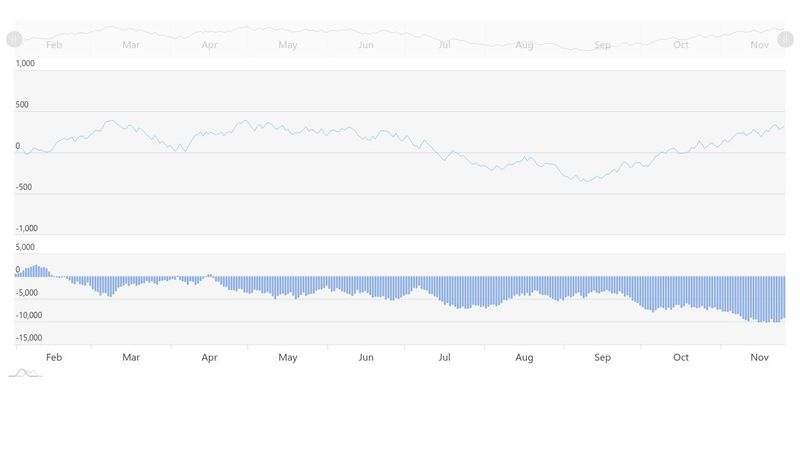Click 'Mar' in the top navigator strip
This screenshot has height=450, width=800.
click(131, 45)
